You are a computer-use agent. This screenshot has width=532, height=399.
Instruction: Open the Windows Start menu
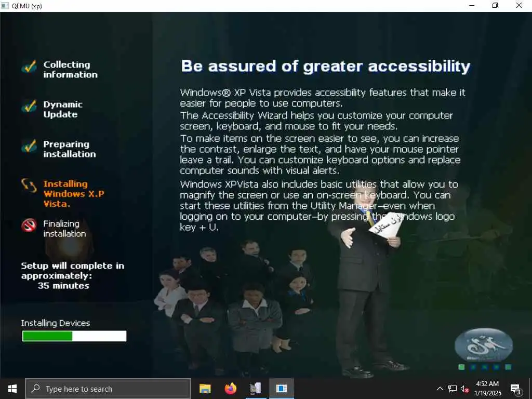click(x=12, y=389)
